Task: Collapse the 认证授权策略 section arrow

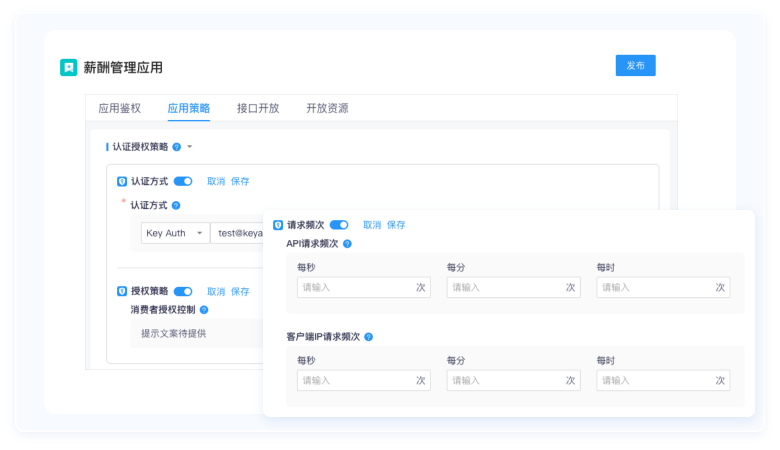Action: (189, 147)
